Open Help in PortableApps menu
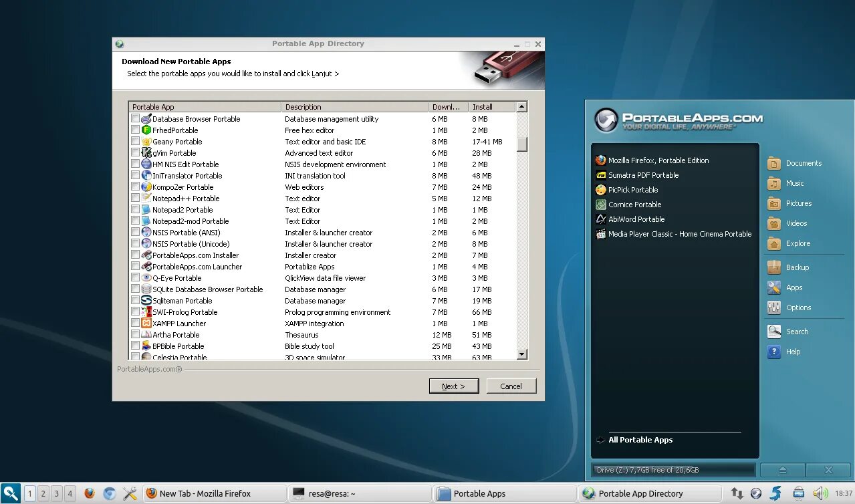 [x=784, y=352]
